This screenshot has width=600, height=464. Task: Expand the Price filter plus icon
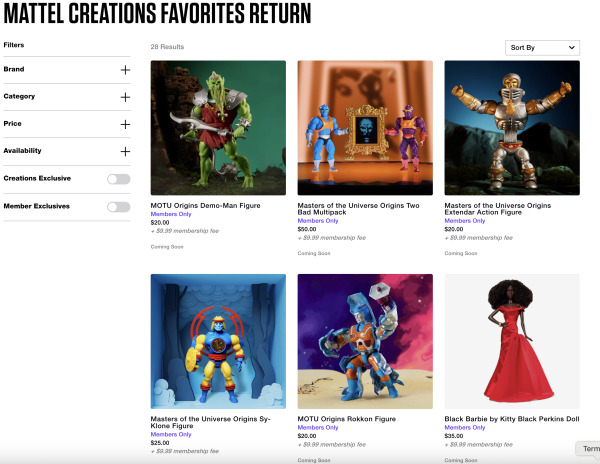125,124
